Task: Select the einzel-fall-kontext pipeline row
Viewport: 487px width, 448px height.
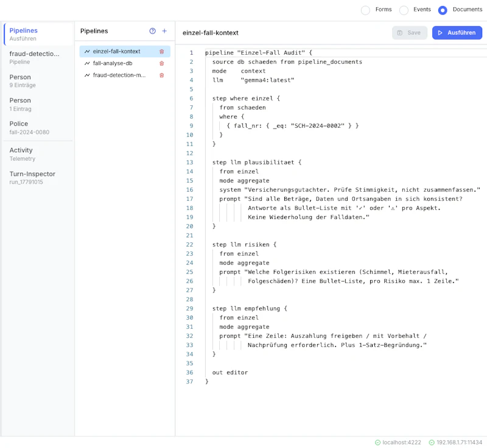Action: point(125,52)
